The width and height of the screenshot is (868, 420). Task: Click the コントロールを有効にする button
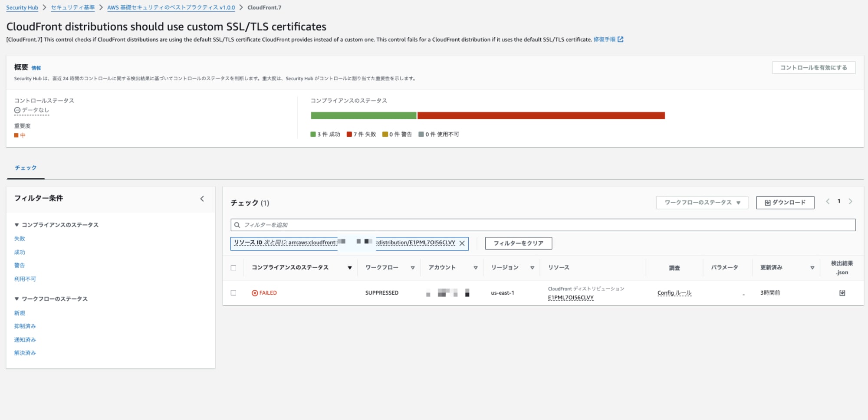[x=814, y=68]
